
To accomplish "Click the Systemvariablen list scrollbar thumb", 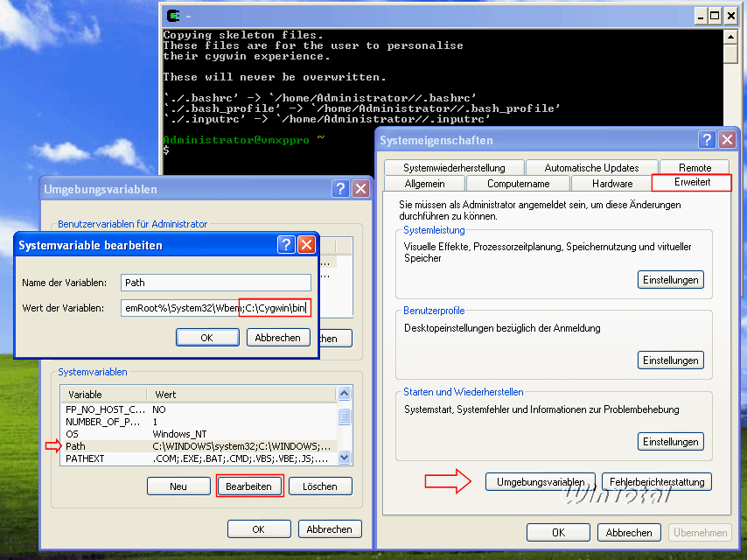I will [344, 416].
